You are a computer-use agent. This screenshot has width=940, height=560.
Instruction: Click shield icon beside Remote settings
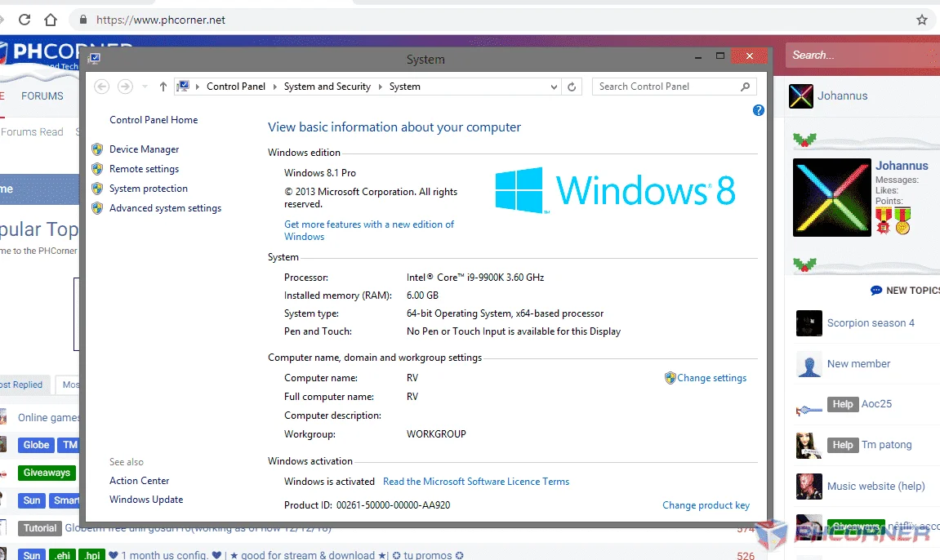click(x=97, y=169)
